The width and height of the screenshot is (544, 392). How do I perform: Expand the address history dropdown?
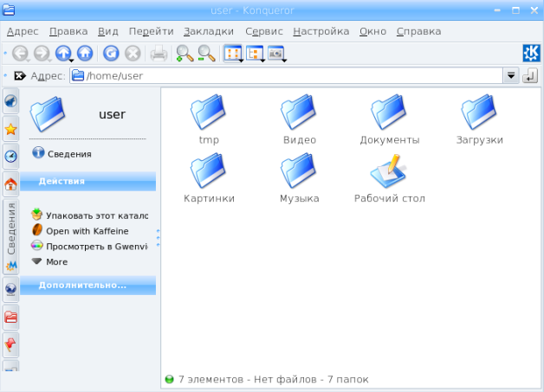tap(511, 76)
